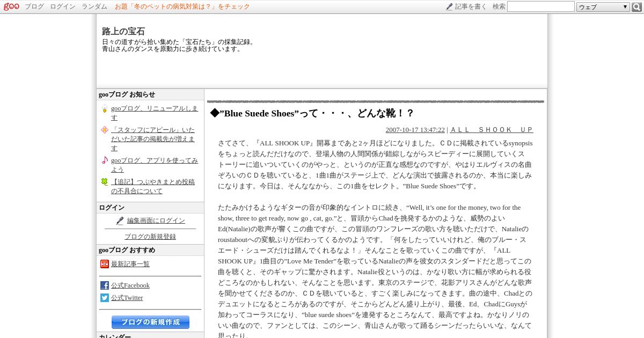The image size is (644, 338).
Task: Click the red NEW icon beside 最新記事一覧
Action: (104, 264)
